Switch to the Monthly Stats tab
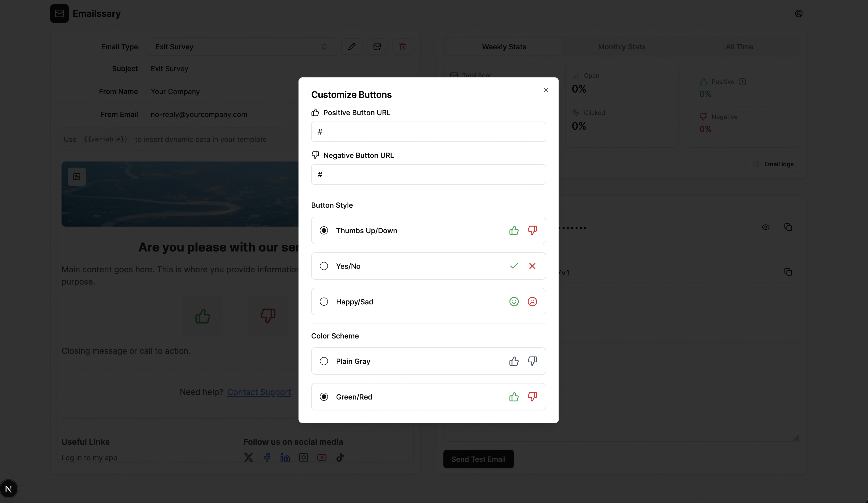This screenshot has width=868, height=503. point(621,47)
